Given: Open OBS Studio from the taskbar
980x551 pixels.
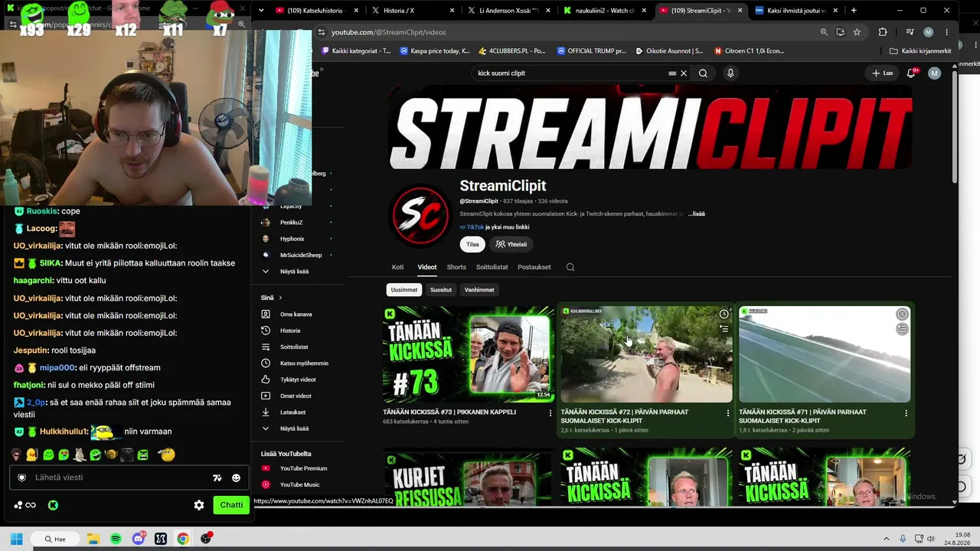Looking at the screenshot, I should click(x=206, y=539).
